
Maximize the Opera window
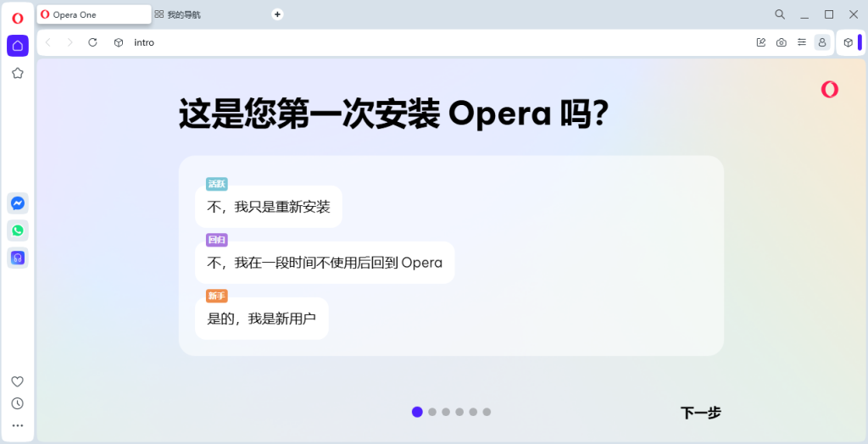coord(829,15)
